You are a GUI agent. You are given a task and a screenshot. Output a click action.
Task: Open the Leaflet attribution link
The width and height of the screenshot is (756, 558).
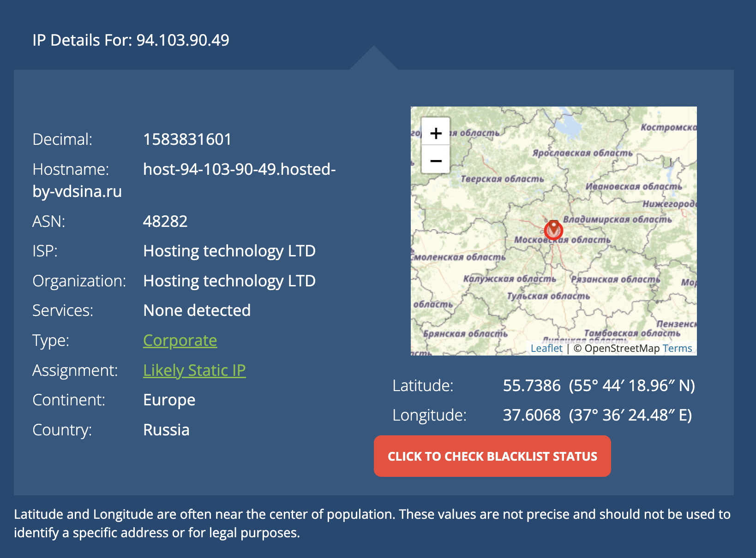click(546, 348)
